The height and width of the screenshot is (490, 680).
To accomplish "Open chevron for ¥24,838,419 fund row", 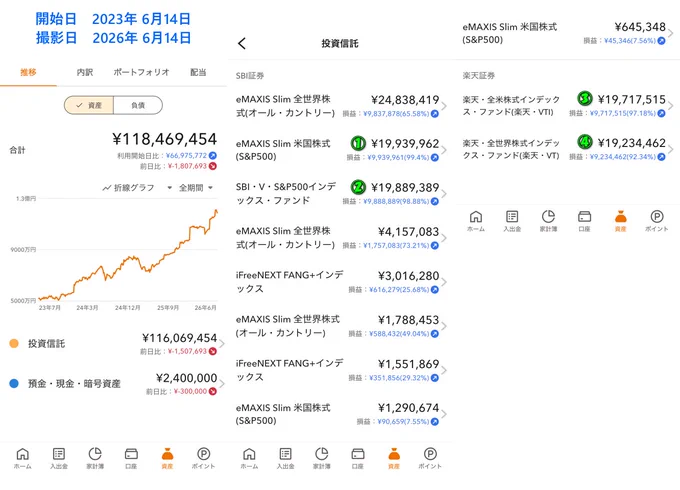I will (x=444, y=106).
